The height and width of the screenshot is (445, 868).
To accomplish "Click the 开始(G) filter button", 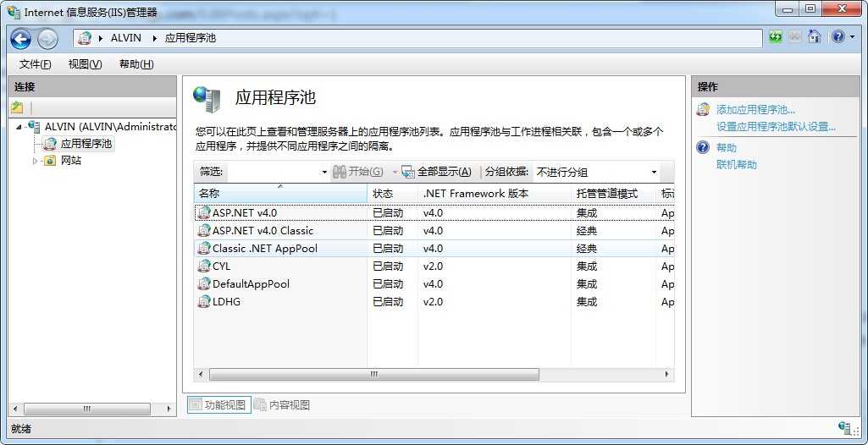I will pyautogui.click(x=358, y=172).
